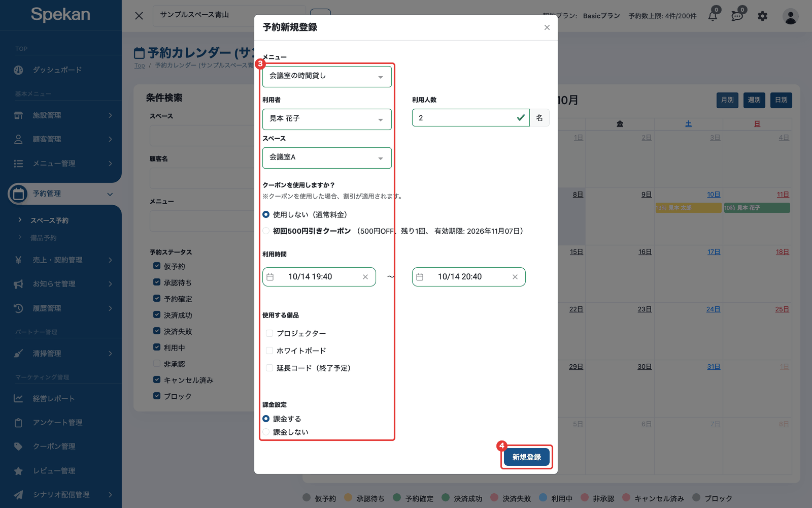This screenshot has width=812, height=508.
Task: Switch calendar to 週別 view
Action: tap(754, 100)
